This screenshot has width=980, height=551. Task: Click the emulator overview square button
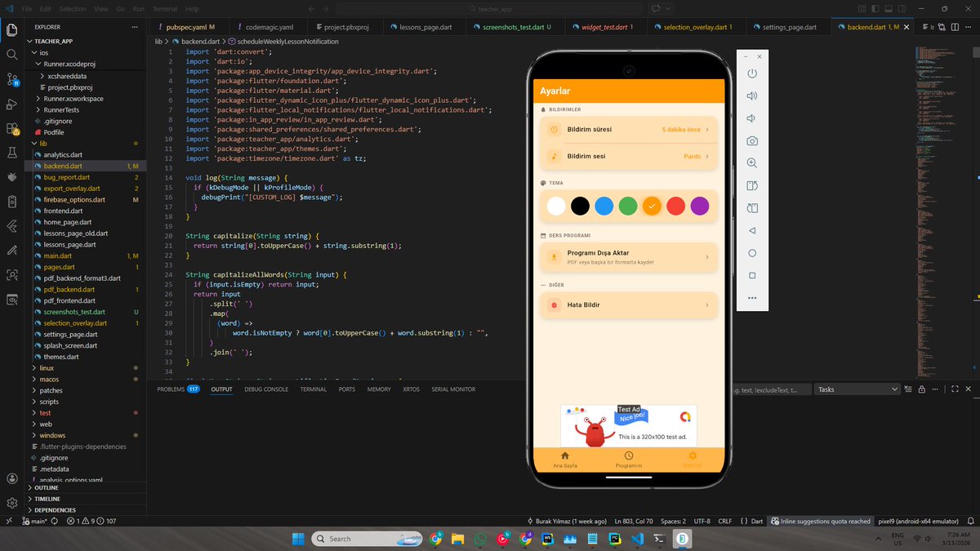[752, 276]
